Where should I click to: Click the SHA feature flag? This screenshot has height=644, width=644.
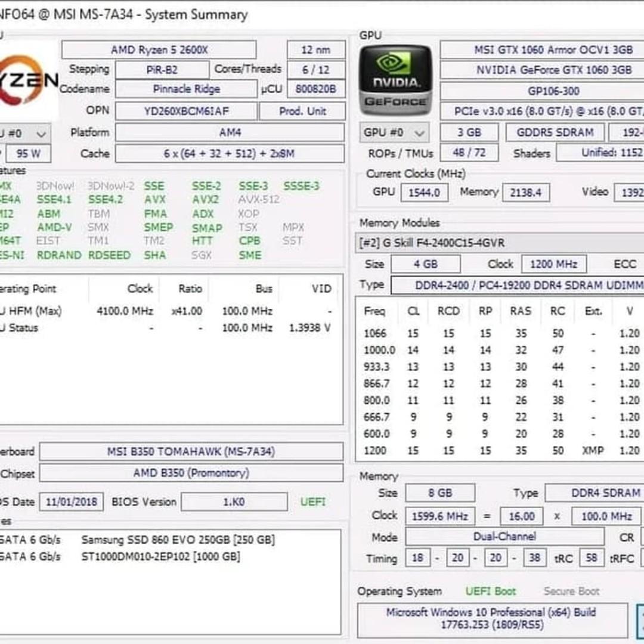point(155,255)
